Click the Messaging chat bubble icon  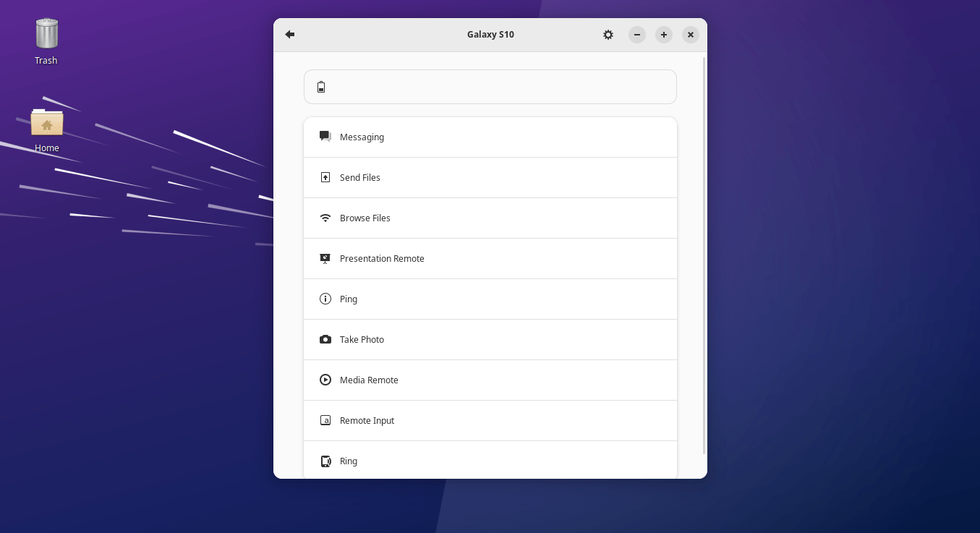[x=325, y=137]
